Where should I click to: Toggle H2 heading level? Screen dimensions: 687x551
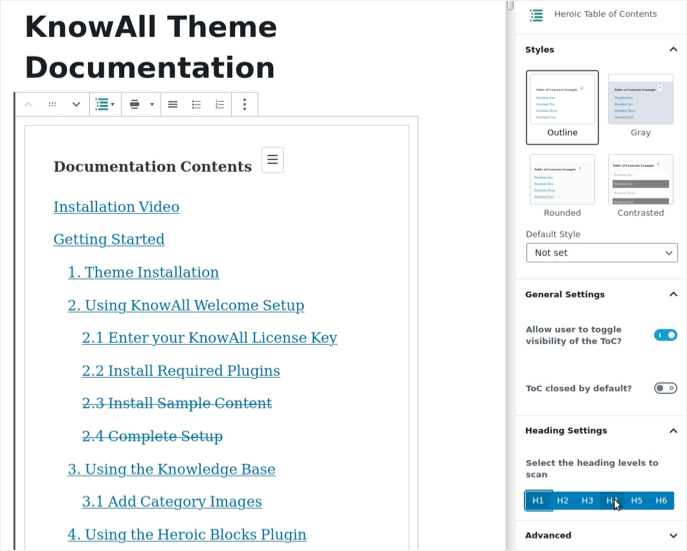(563, 501)
